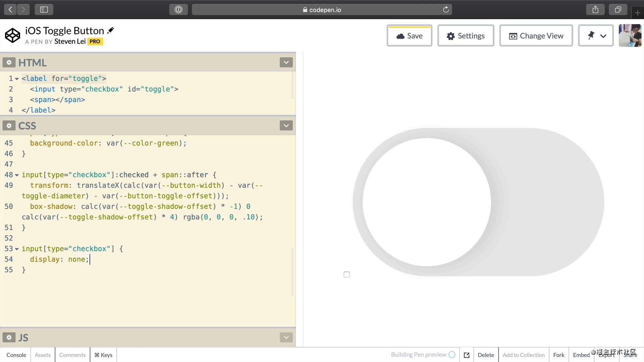Collapse the code fold on CSS line 53
The image size is (644, 362).
(x=17, y=249)
